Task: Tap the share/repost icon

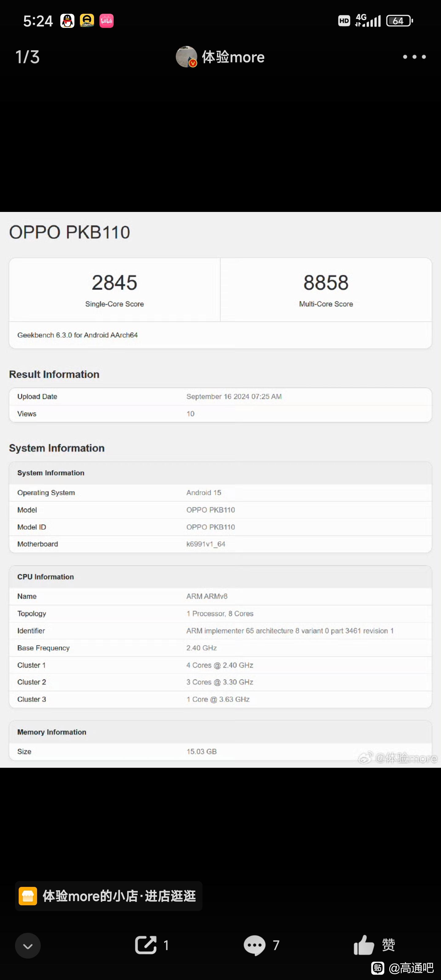Action: click(146, 945)
